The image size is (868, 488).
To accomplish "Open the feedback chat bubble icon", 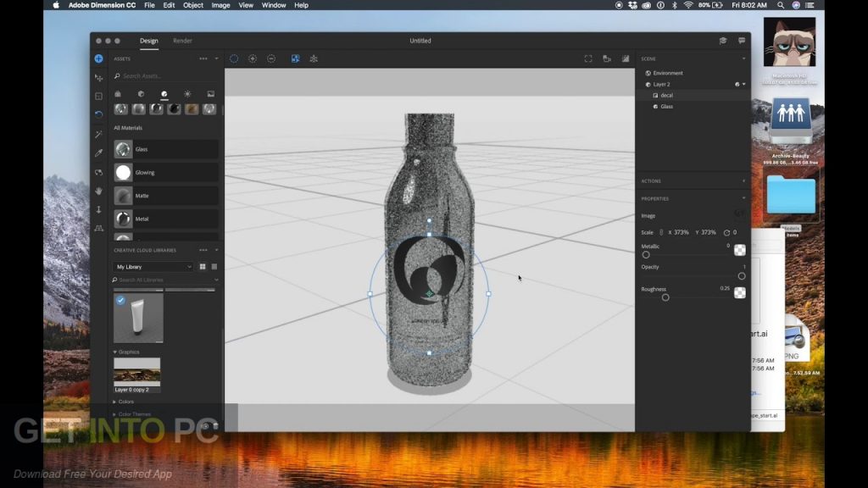I will [742, 41].
